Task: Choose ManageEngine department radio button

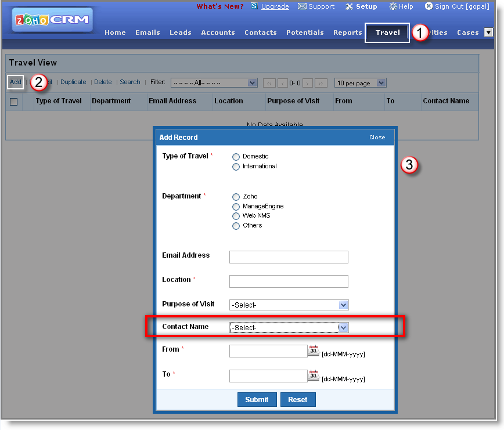Action: point(236,207)
